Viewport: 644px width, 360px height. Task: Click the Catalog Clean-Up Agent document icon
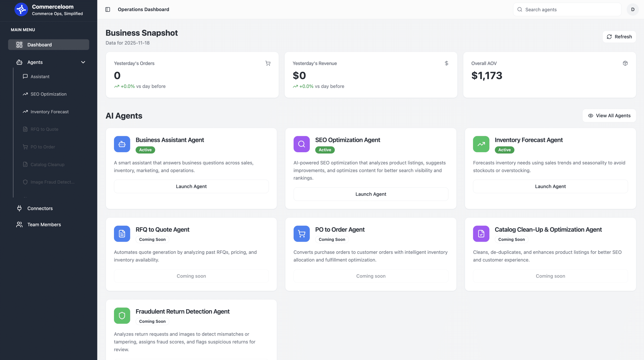tap(481, 234)
